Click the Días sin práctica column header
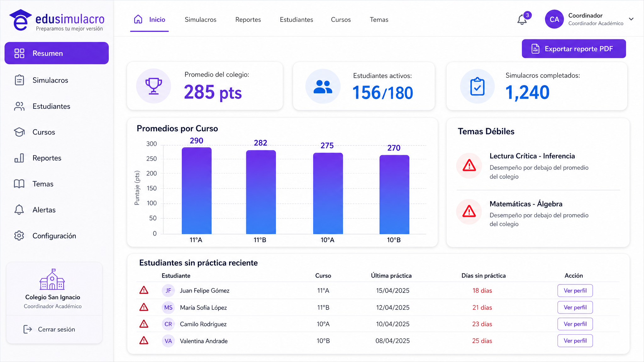Screen dimensions: 644x362 (484, 276)
